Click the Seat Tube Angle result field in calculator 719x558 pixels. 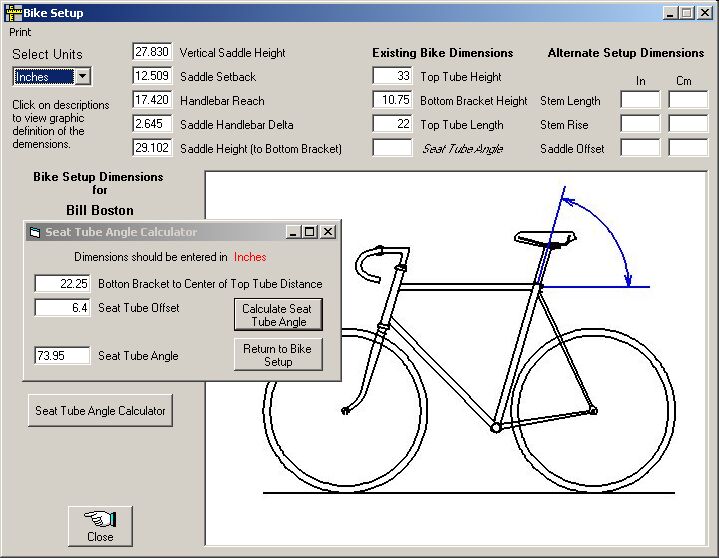click(x=62, y=355)
